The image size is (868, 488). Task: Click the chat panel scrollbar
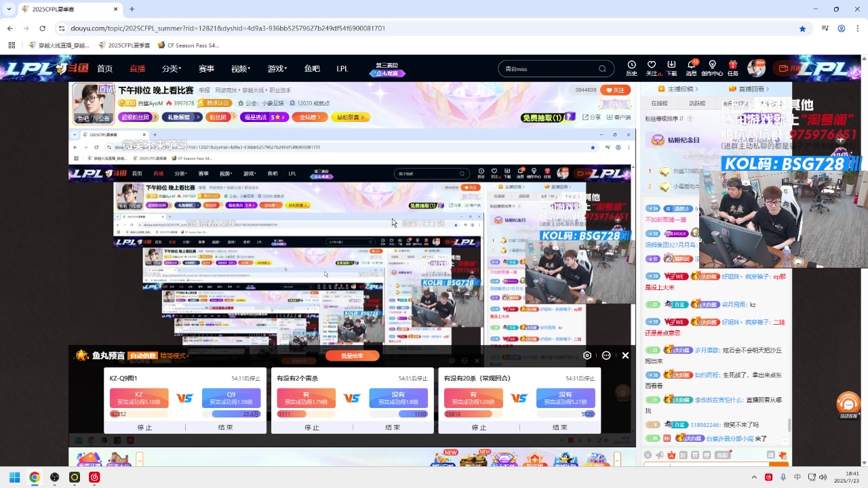(x=789, y=426)
